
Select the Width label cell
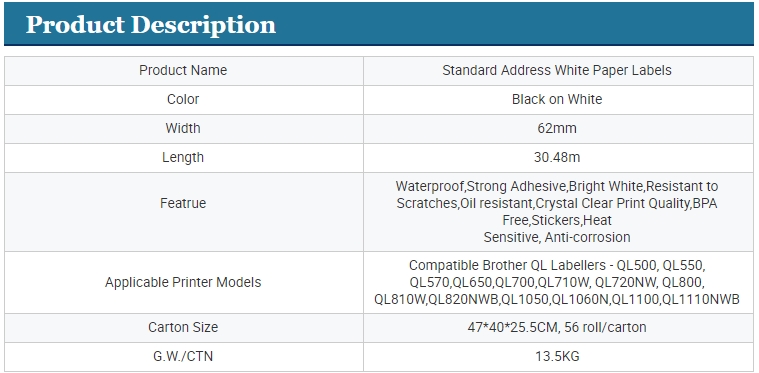pos(183,129)
